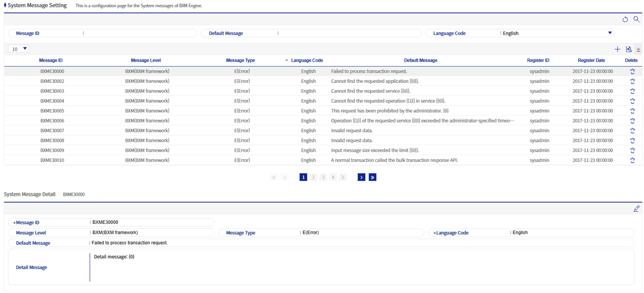This screenshot has height=293, width=644.
Task: Click the magnifying glass search icon
Action: pos(636,19)
